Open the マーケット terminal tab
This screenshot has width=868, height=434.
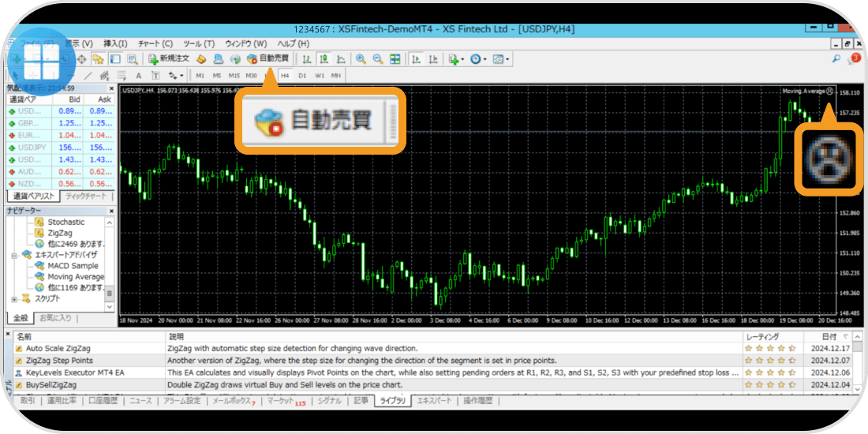286,402
